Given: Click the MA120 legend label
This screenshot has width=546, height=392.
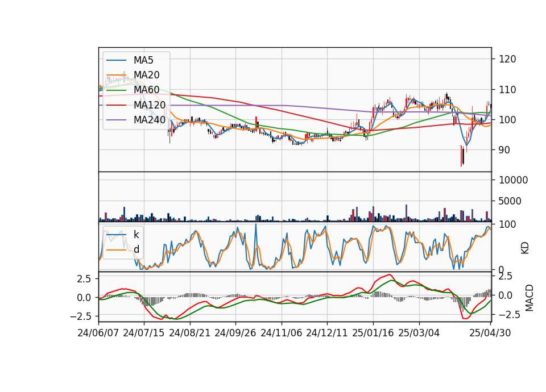Looking at the screenshot, I should (150, 105).
